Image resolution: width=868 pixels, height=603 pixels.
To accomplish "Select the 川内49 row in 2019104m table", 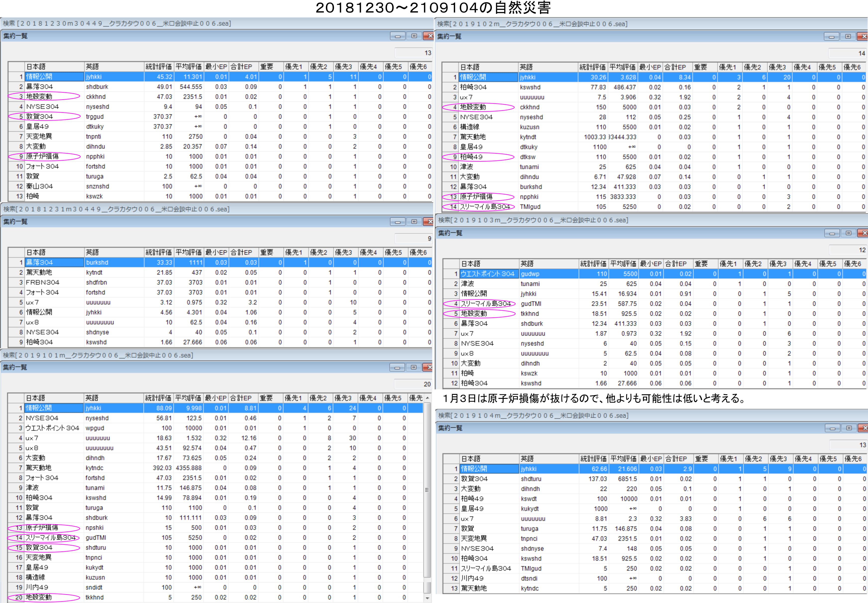I will 472,578.
